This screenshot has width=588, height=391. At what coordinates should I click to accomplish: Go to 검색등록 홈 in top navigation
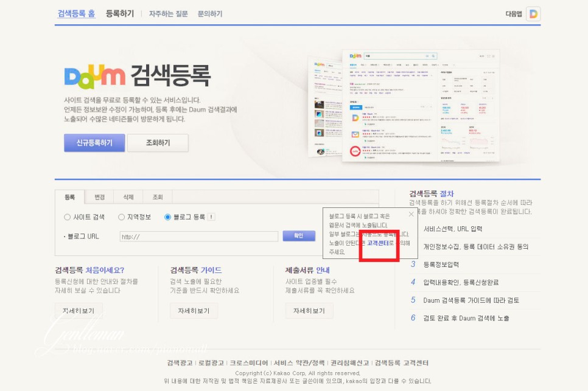76,14
